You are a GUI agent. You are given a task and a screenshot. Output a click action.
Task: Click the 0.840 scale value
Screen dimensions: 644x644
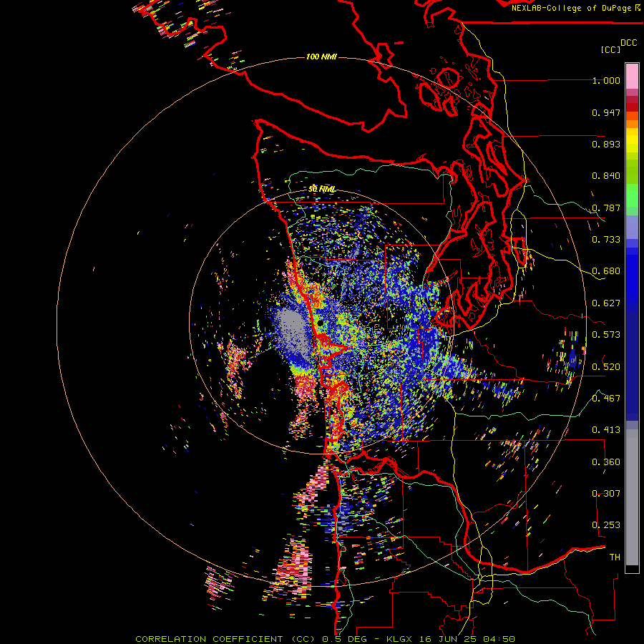tap(606, 176)
